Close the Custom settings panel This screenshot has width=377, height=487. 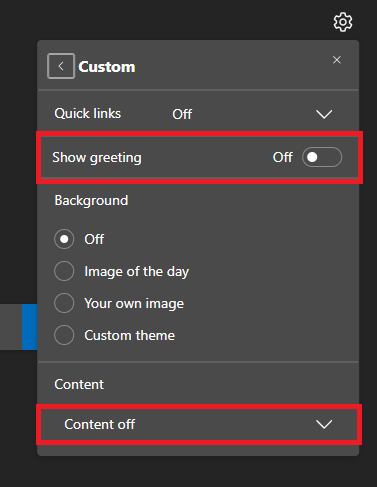pyautogui.click(x=337, y=60)
